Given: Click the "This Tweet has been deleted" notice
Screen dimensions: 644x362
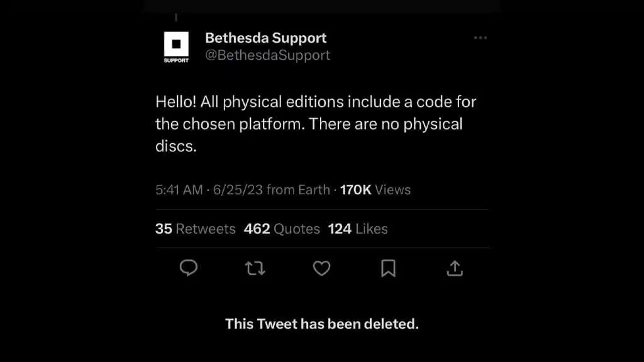Looking at the screenshot, I should point(321,324).
